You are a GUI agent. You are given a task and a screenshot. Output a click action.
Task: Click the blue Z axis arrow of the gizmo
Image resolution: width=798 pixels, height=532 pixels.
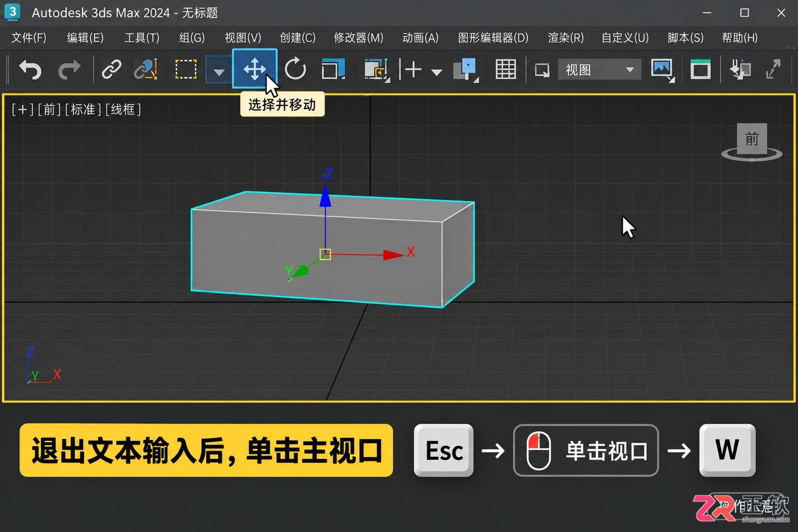coord(325,197)
